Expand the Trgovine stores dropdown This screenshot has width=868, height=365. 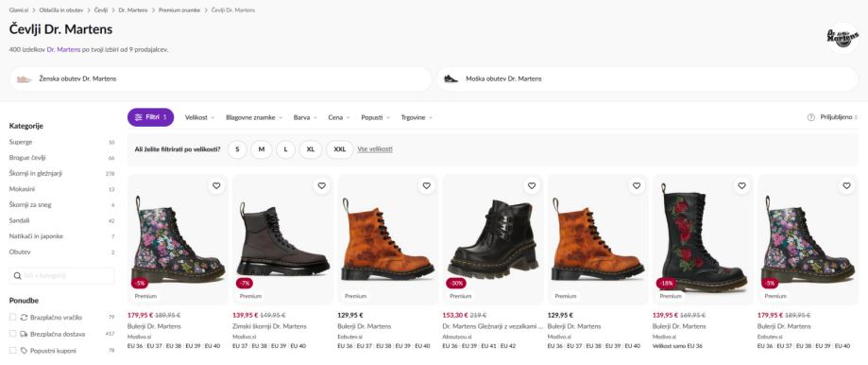pos(417,117)
